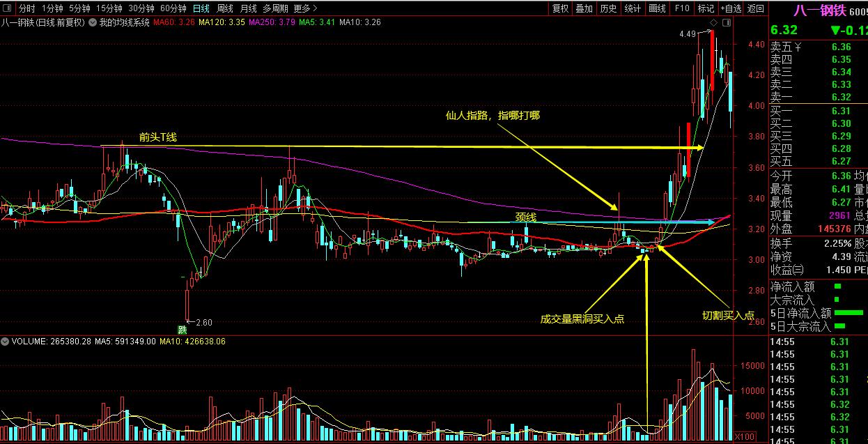Screen dimensions: 868x444
Task: Click the MA10: 3.26 indicator value
Action: click(x=360, y=22)
